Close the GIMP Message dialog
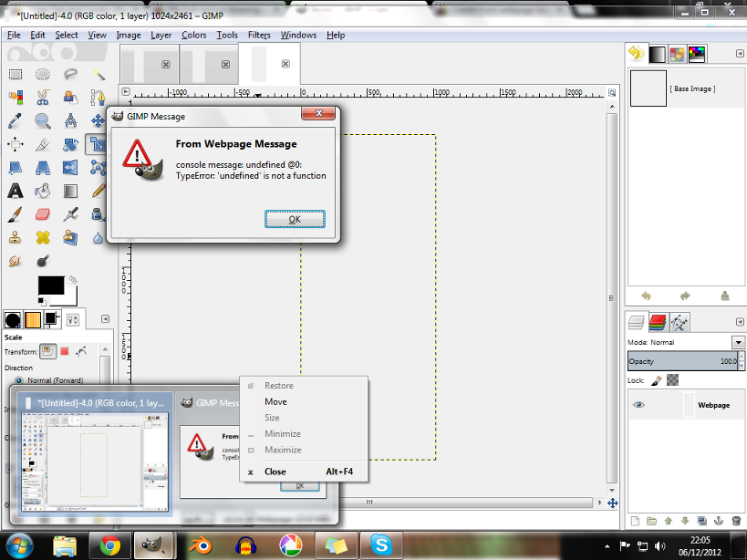Viewport: 747px width, 560px height. click(318, 113)
